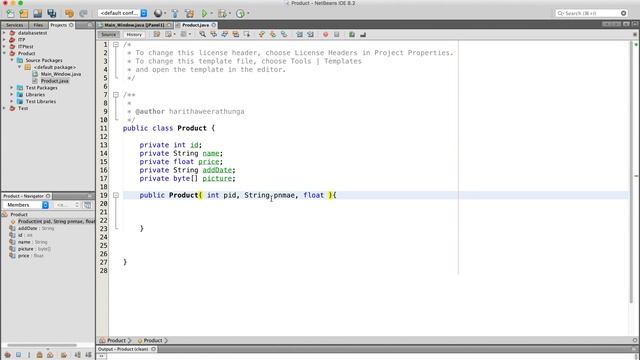Image resolution: width=640 pixels, height=360 pixels.
Task: Click the New Project toolbar icon
Action: (x=24, y=13)
